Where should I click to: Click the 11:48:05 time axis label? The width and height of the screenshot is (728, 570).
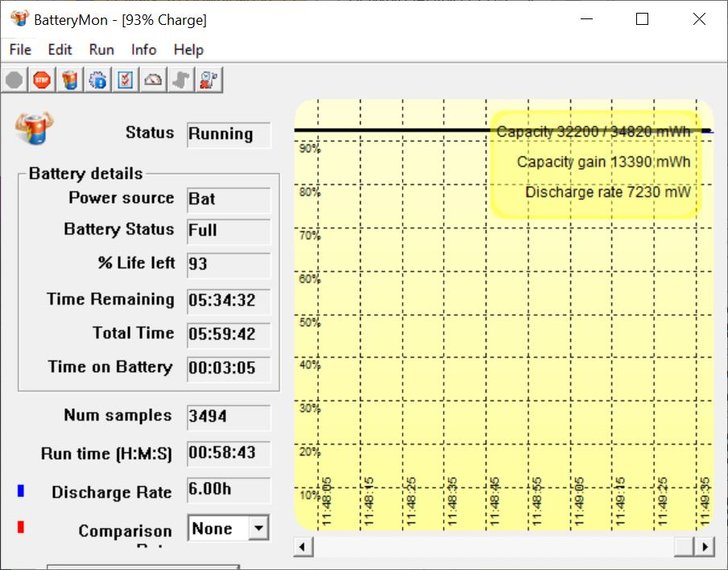tap(327, 501)
